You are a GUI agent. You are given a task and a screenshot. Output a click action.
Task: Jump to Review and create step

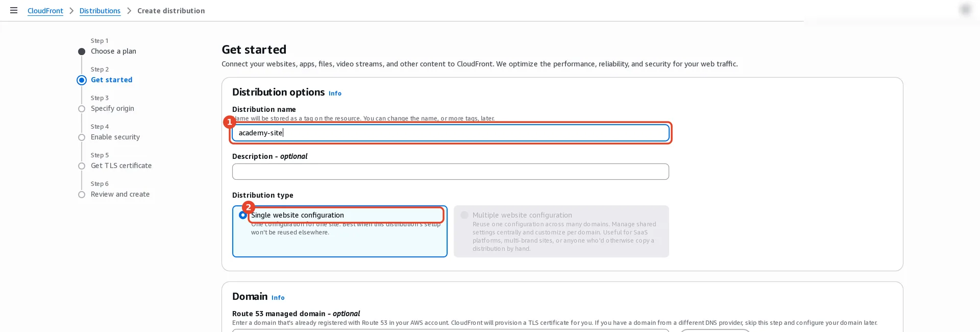(x=120, y=194)
